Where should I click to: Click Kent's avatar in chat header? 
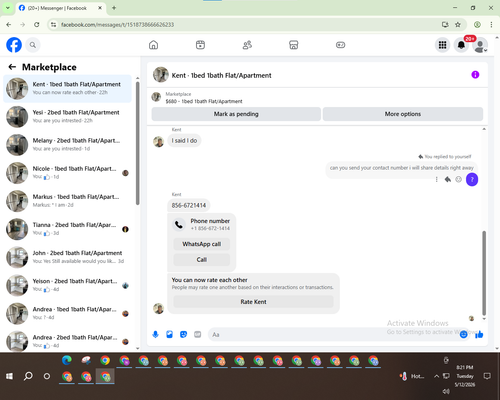(161, 75)
